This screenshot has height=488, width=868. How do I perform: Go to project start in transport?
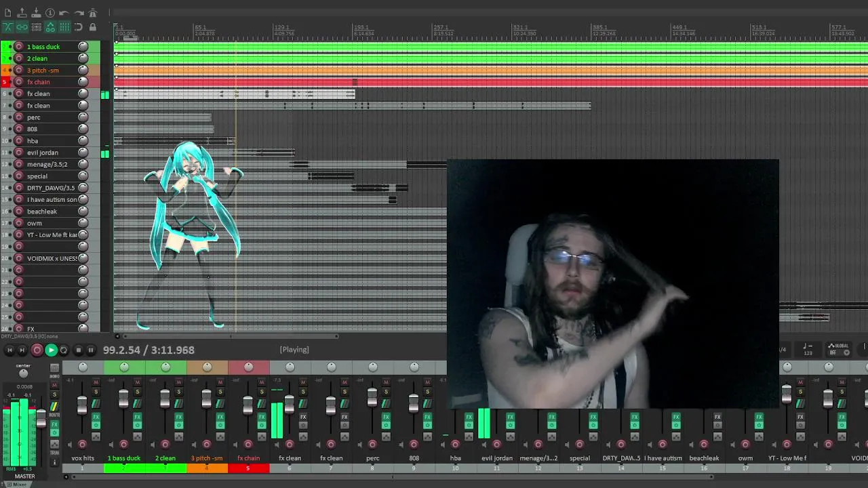9,350
